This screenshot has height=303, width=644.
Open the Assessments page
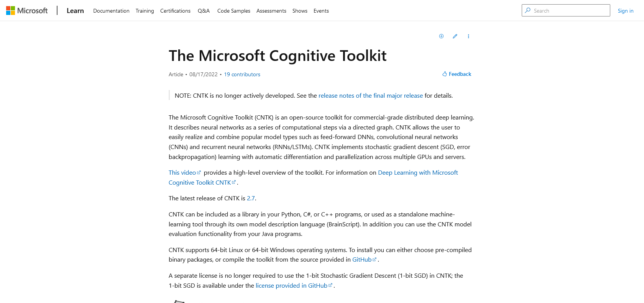pos(271,11)
